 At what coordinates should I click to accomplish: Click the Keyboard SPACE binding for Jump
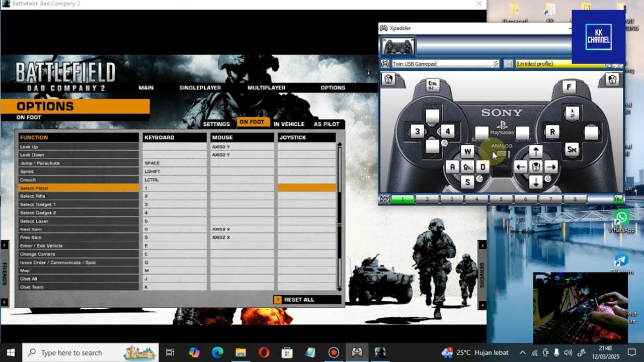click(x=174, y=163)
